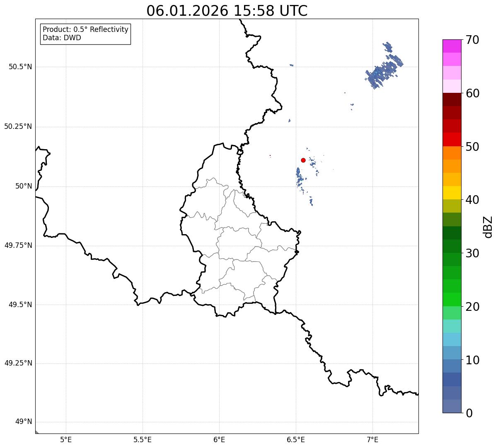This screenshot has width=498, height=448.
Task: Click the 5°E longitude label
Action: (66, 440)
